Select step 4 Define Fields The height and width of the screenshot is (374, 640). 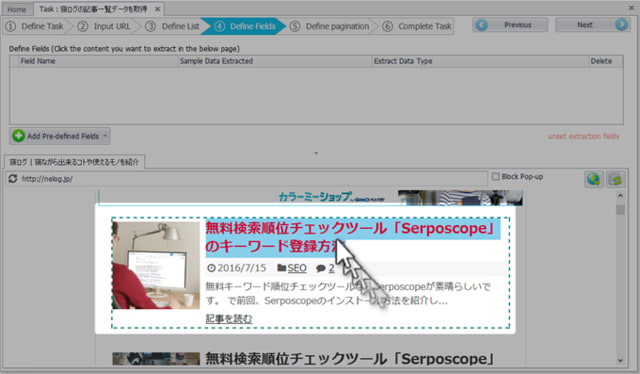click(x=245, y=26)
